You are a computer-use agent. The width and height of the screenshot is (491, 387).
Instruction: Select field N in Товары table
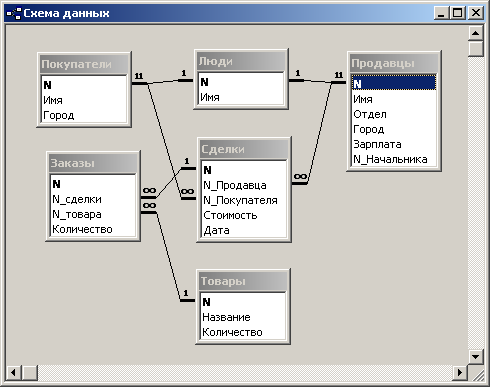pos(243,302)
